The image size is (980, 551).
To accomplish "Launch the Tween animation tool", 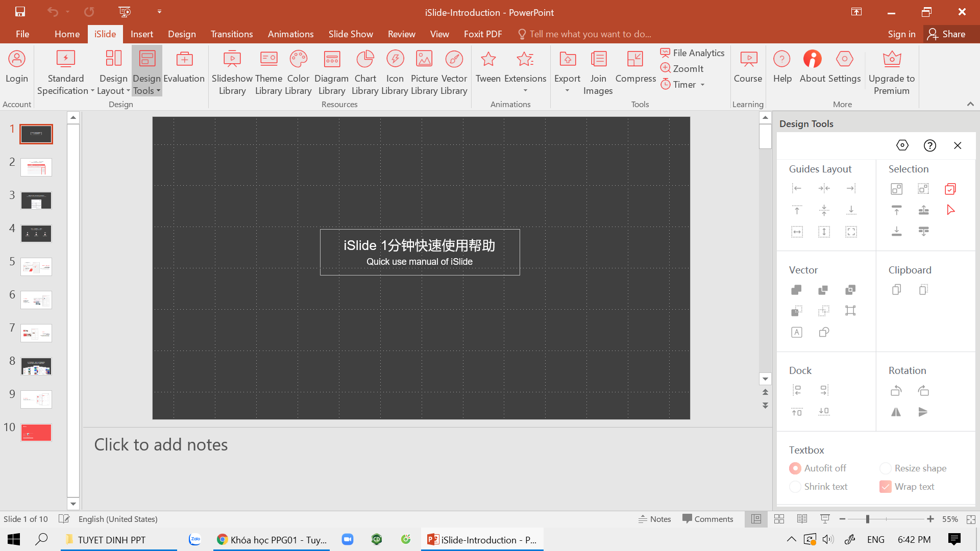I will (x=488, y=66).
